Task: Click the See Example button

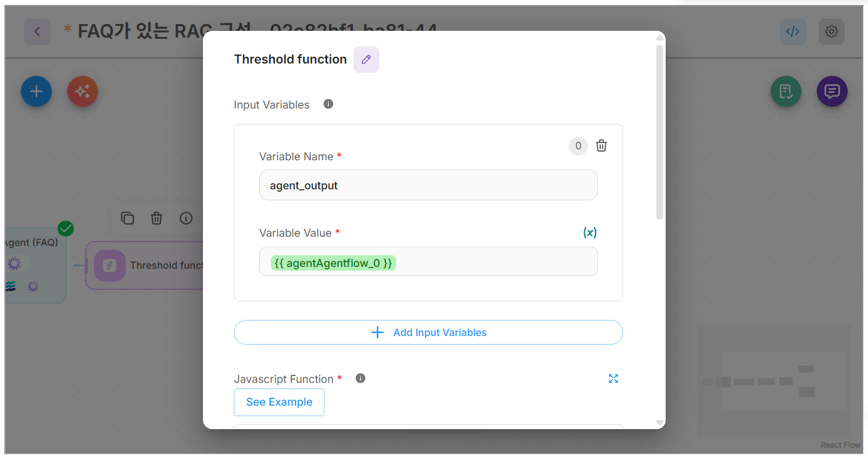Action: tap(279, 402)
